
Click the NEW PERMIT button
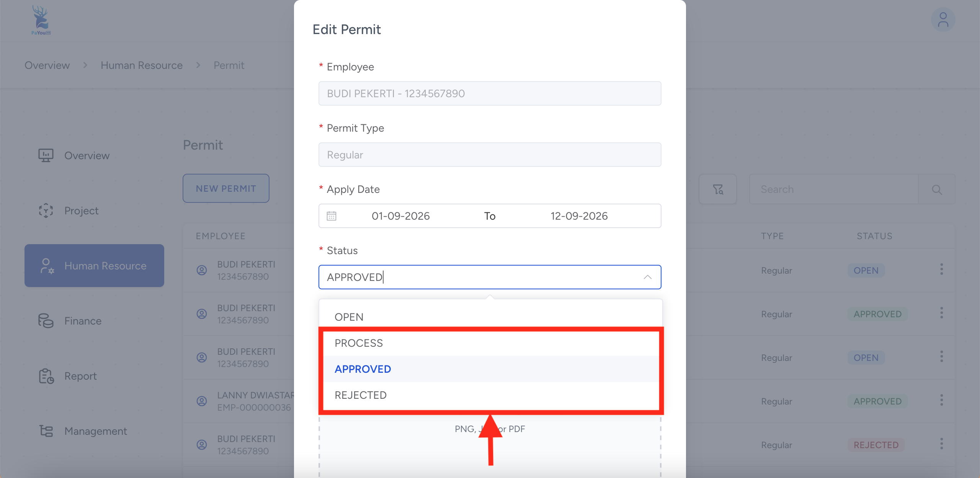pos(226,188)
